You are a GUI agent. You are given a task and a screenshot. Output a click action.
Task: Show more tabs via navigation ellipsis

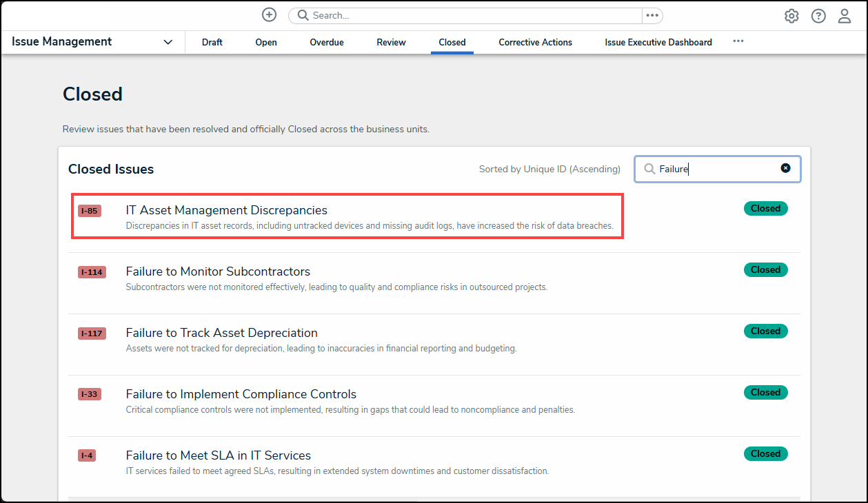tap(738, 41)
